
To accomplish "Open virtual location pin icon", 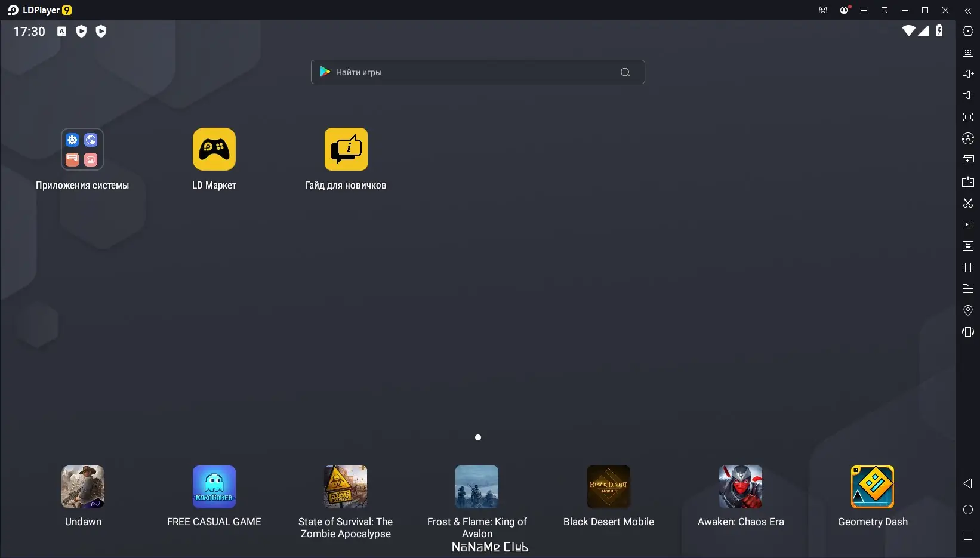I will point(968,310).
